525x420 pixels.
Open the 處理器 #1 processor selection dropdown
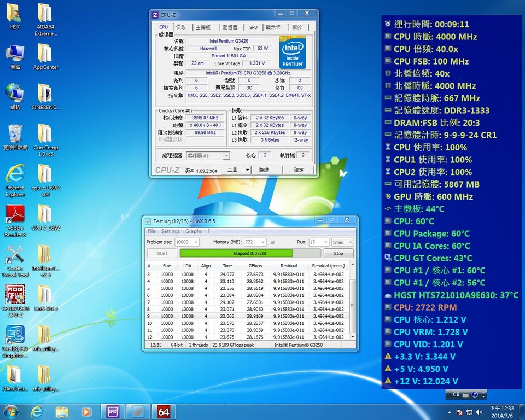(x=208, y=156)
